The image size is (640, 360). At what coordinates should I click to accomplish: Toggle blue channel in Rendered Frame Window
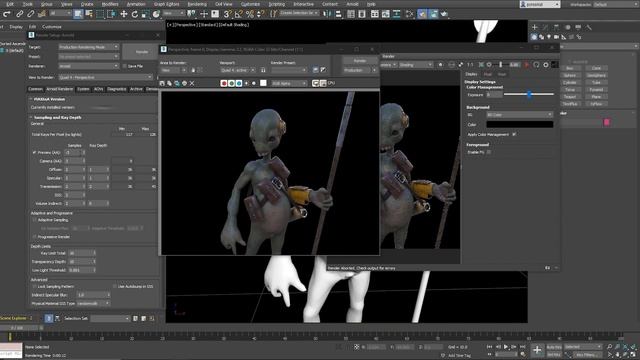click(x=239, y=83)
